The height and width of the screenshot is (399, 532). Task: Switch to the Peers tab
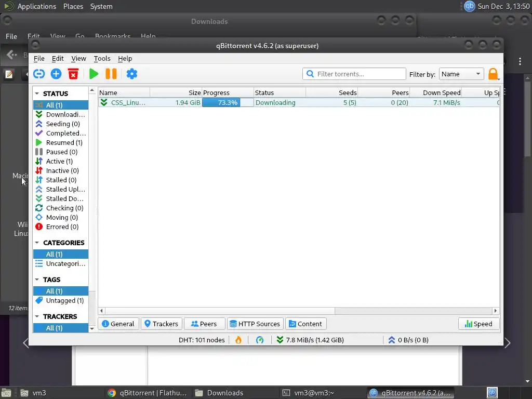pos(204,324)
